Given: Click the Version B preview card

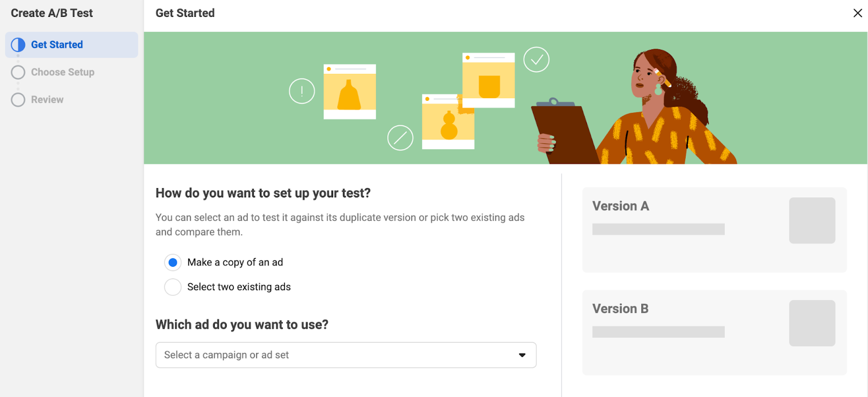Looking at the screenshot, I should tap(684, 353).
